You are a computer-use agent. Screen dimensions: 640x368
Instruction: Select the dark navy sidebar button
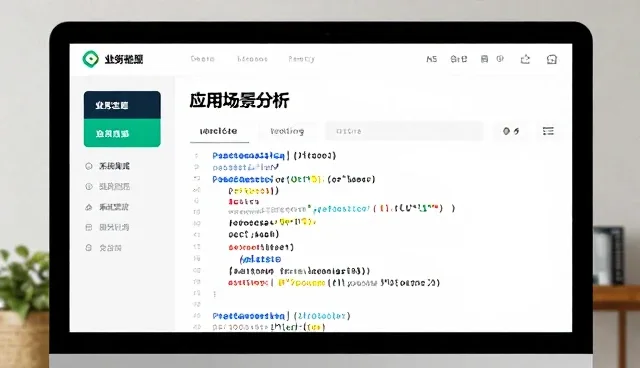coord(122,105)
